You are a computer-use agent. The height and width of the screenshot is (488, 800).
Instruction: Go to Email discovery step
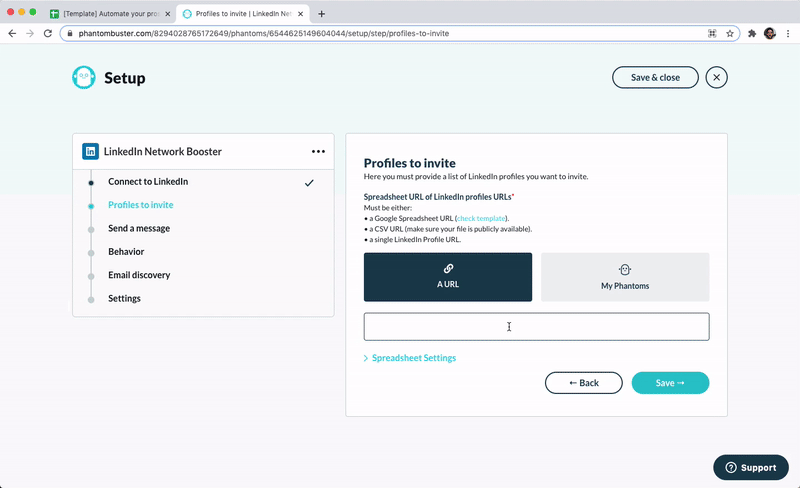coord(139,275)
